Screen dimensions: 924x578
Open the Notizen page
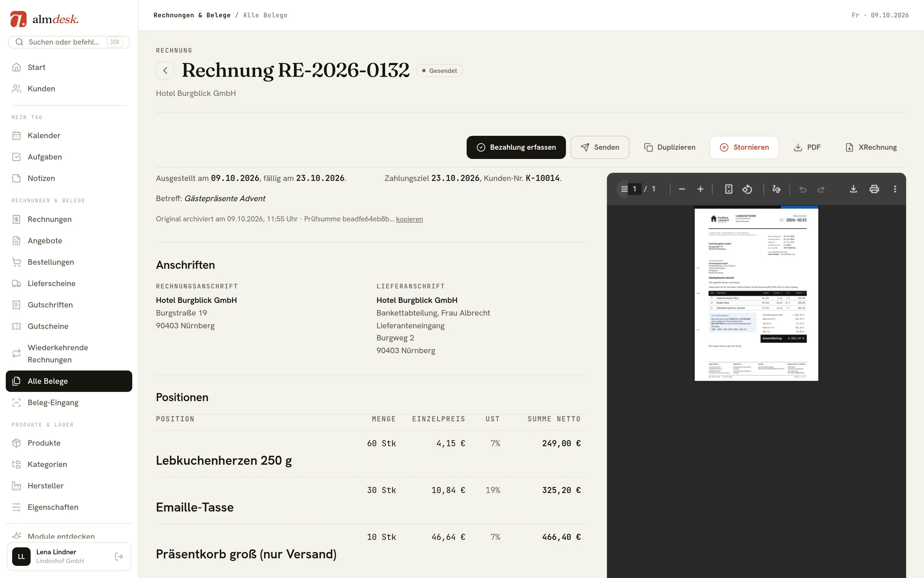click(69, 178)
